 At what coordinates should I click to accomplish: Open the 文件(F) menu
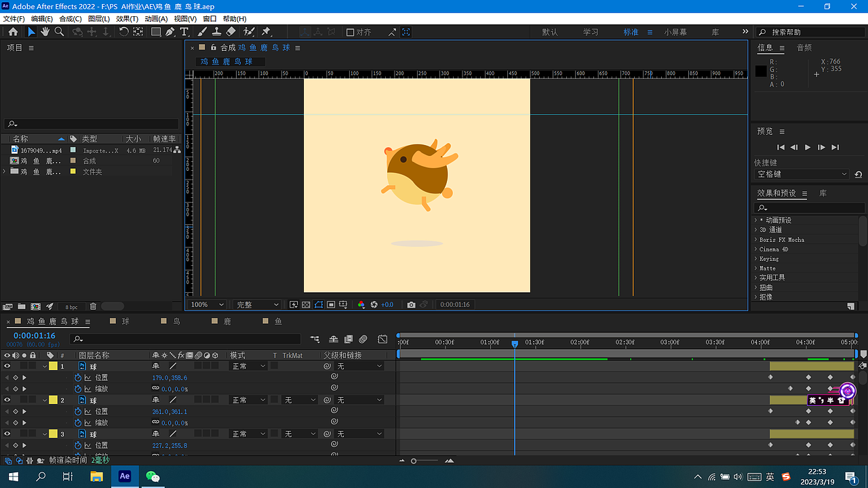pyautogui.click(x=14, y=19)
